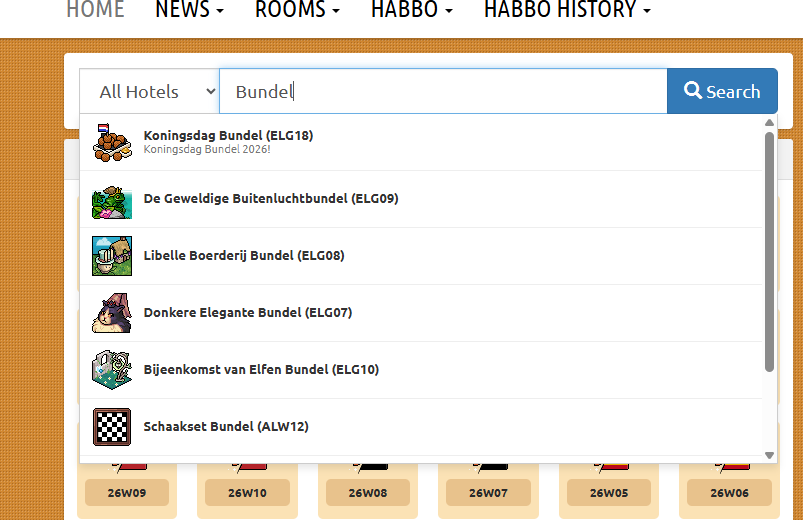Viewport: 803px width, 520px height.
Task: Open the 26W10 badge button
Action: click(x=247, y=493)
